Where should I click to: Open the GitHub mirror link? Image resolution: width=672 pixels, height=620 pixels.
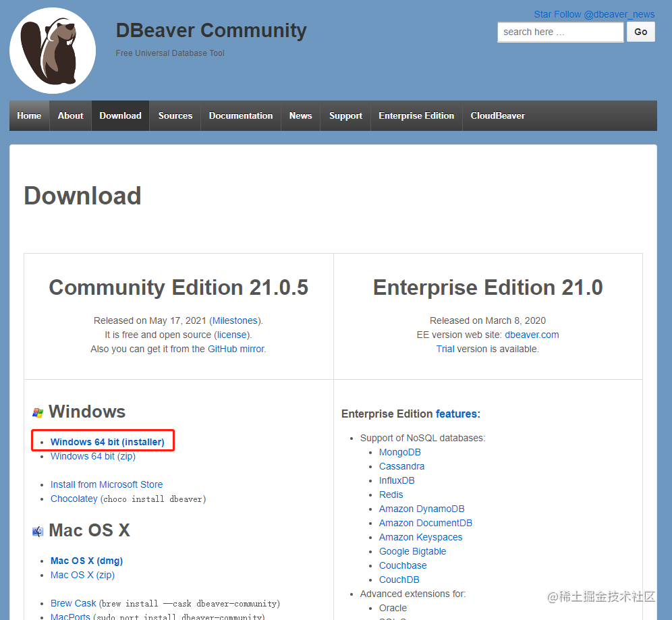click(236, 349)
